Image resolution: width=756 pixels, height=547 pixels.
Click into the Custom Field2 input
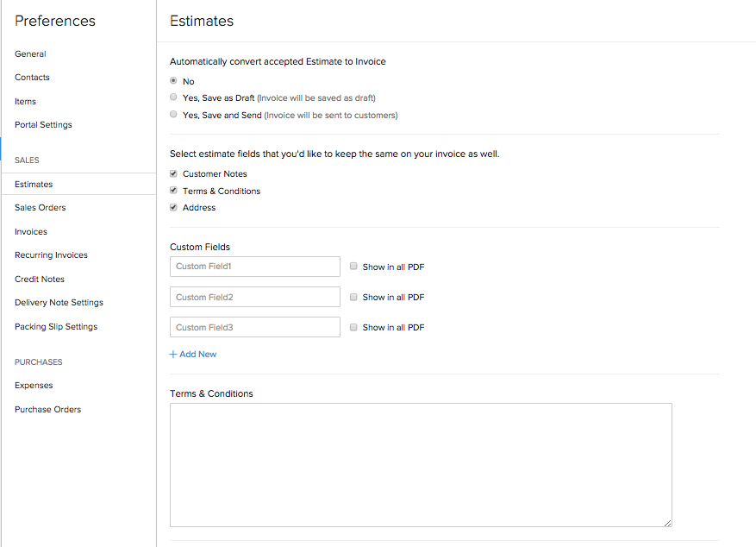click(x=255, y=297)
